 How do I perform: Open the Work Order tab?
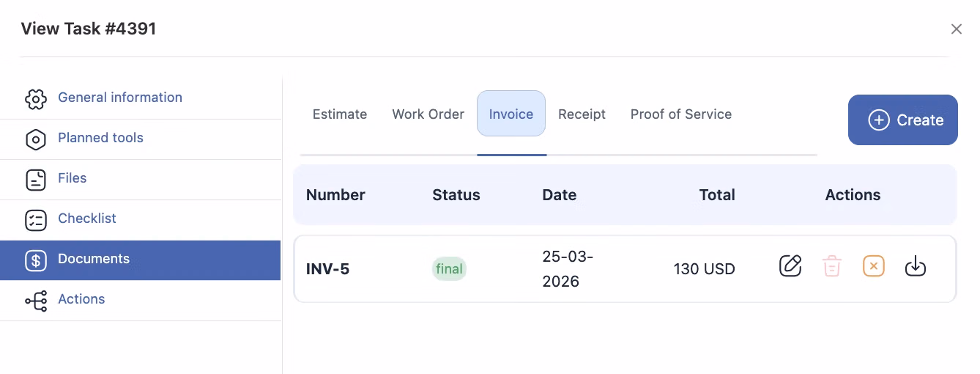click(x=428, y=114)
